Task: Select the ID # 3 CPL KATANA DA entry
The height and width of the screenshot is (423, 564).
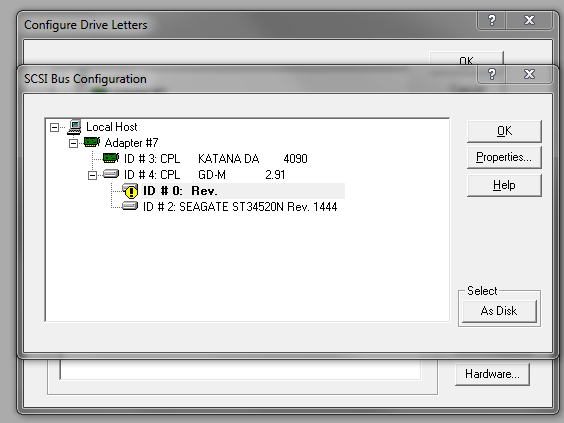Action: 216,159
